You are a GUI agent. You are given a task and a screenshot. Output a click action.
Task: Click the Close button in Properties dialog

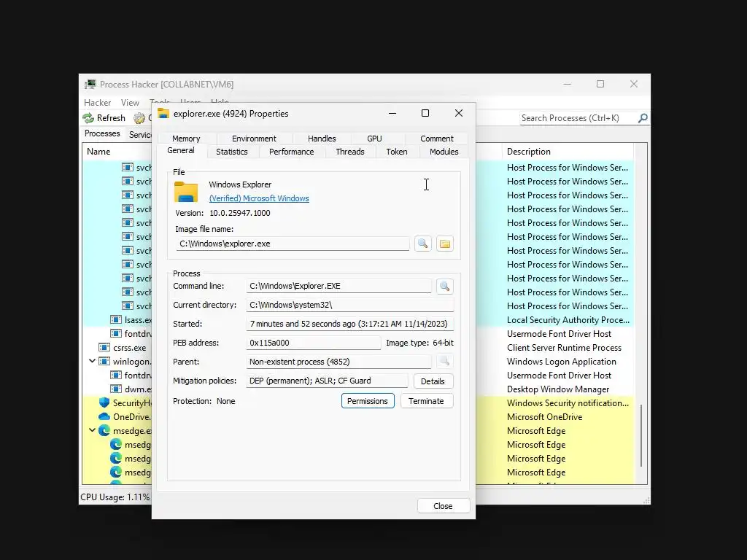coord(443,506)
